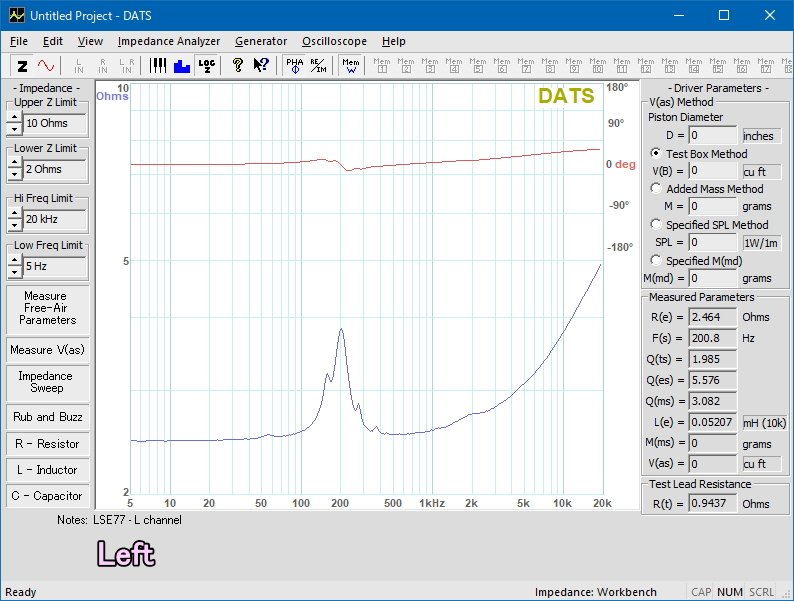This screenshot has height=601, width=794.
Task: Click the added mass M input field
Action: (x=713, y=206)
